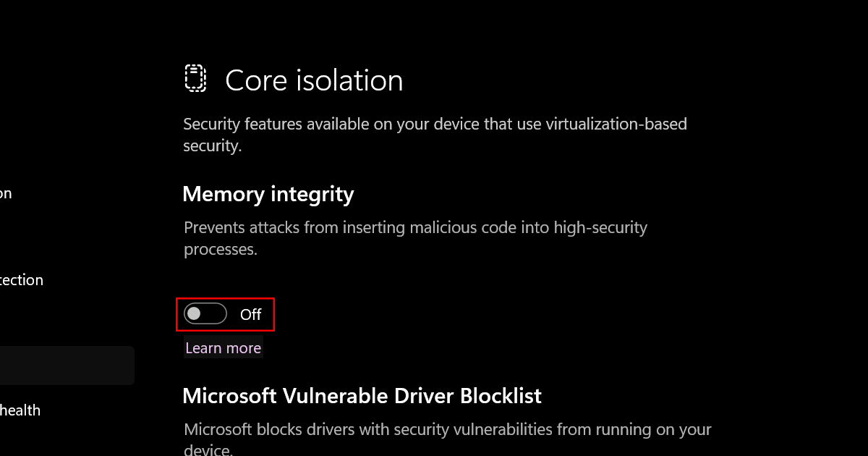Screen dimensions: 868x456
Task: Click the Off label beside the toggle
Action: [251, 315]
